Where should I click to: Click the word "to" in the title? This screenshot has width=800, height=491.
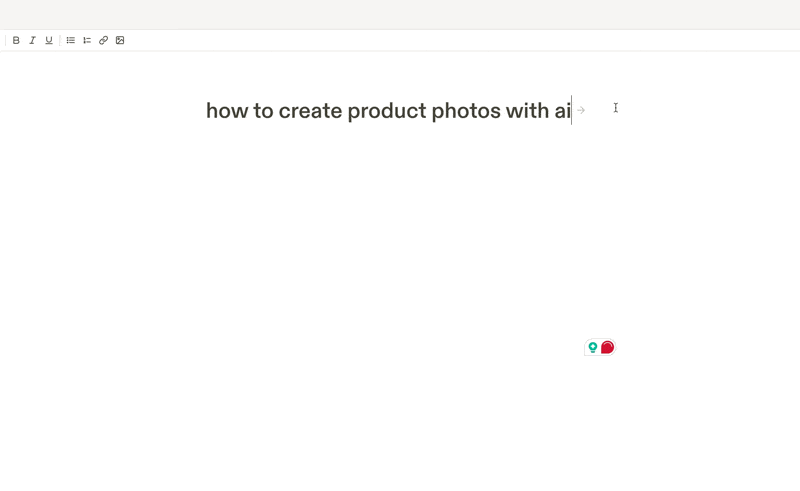coord(263,111)
